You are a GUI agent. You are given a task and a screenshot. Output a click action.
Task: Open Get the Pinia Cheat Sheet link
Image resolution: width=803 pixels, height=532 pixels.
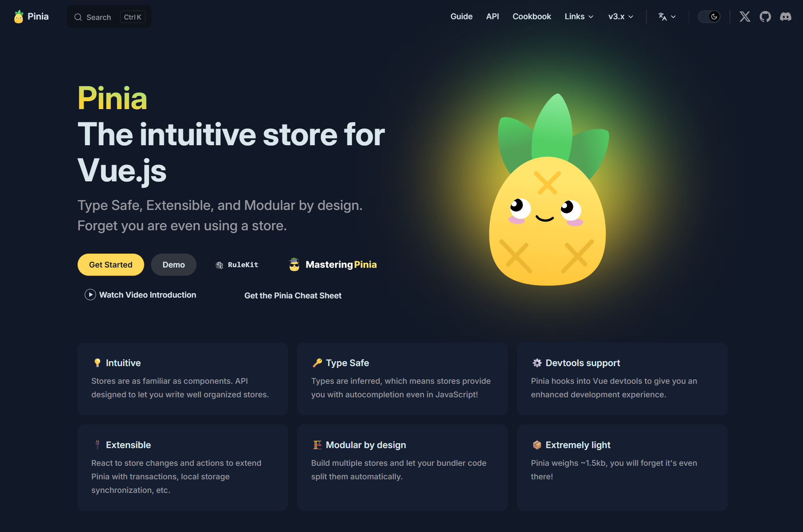click(x=293, y=295)
